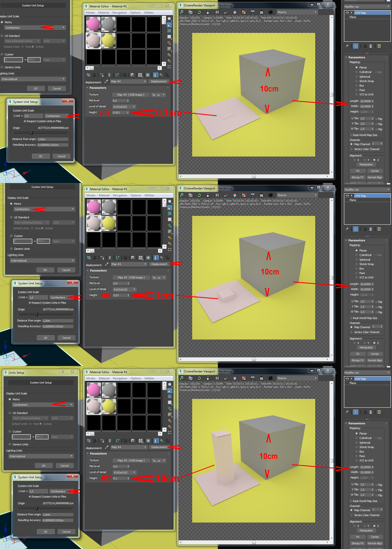Select pink material sphere in top Material Editor
The image size is (392, 549).
tap(93, 24)
